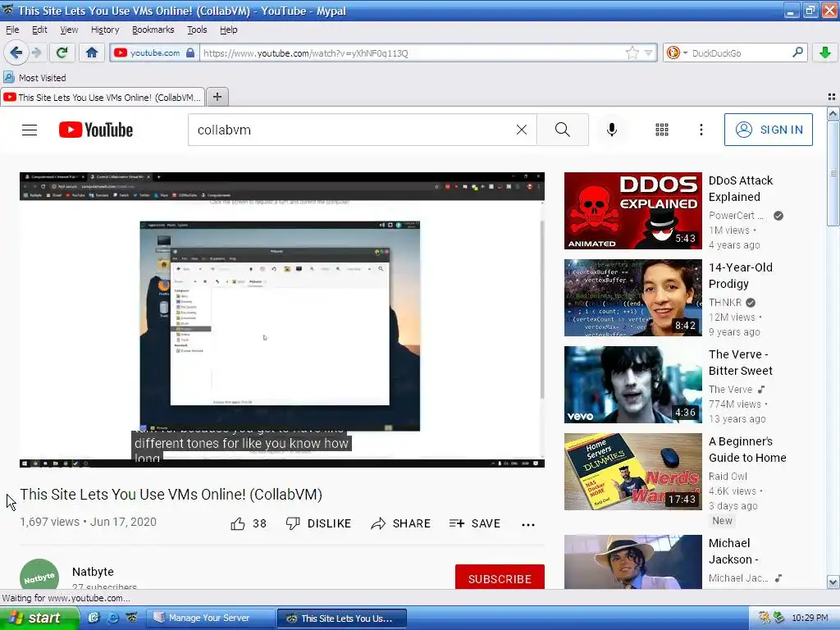Open the browser Home page
The width and height of the screenshot is (840, 630).
tap(92, 52)
